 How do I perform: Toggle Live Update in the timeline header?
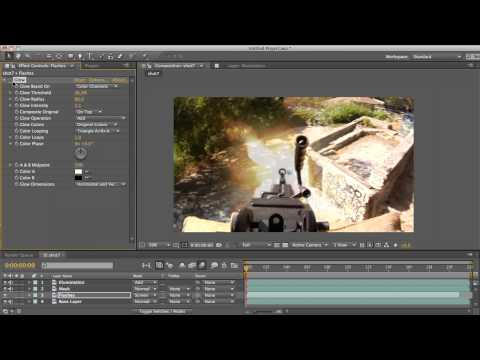coord(160,265)
